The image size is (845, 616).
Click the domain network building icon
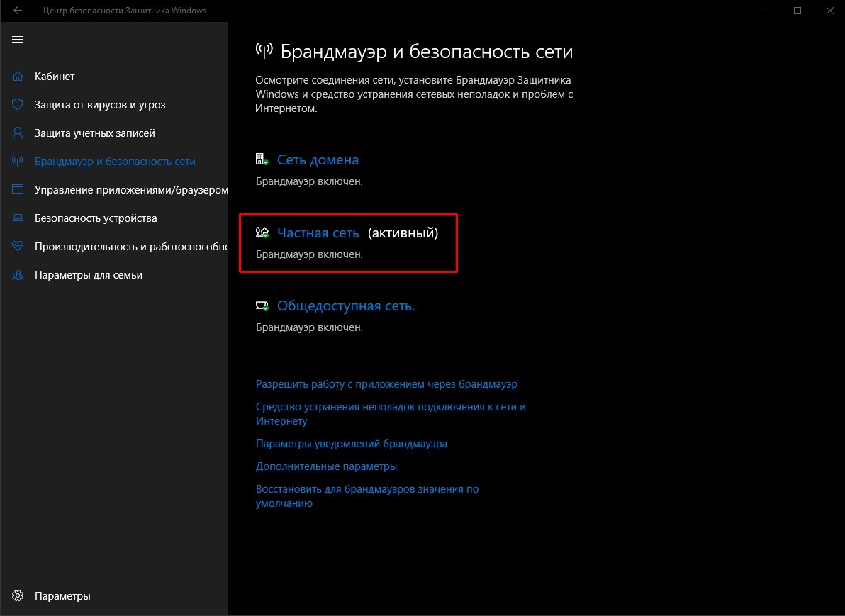262,159
